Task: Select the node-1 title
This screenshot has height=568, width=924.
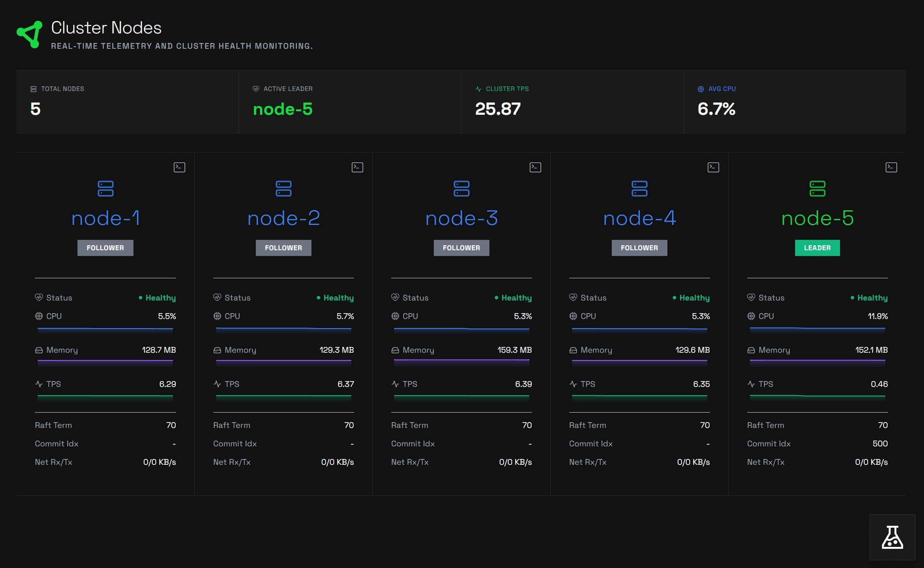Action: 105,218
